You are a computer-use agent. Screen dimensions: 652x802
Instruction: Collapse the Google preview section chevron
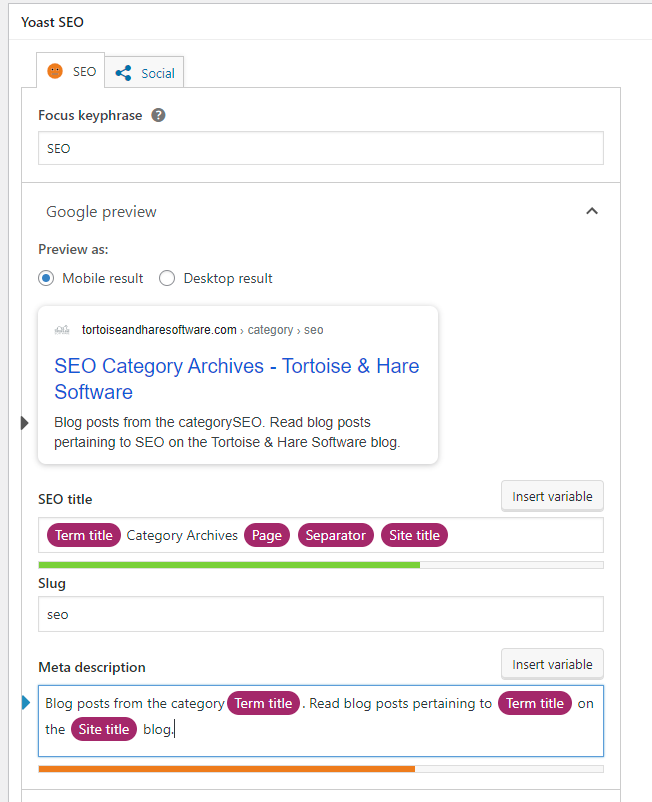tap(592, 211)
